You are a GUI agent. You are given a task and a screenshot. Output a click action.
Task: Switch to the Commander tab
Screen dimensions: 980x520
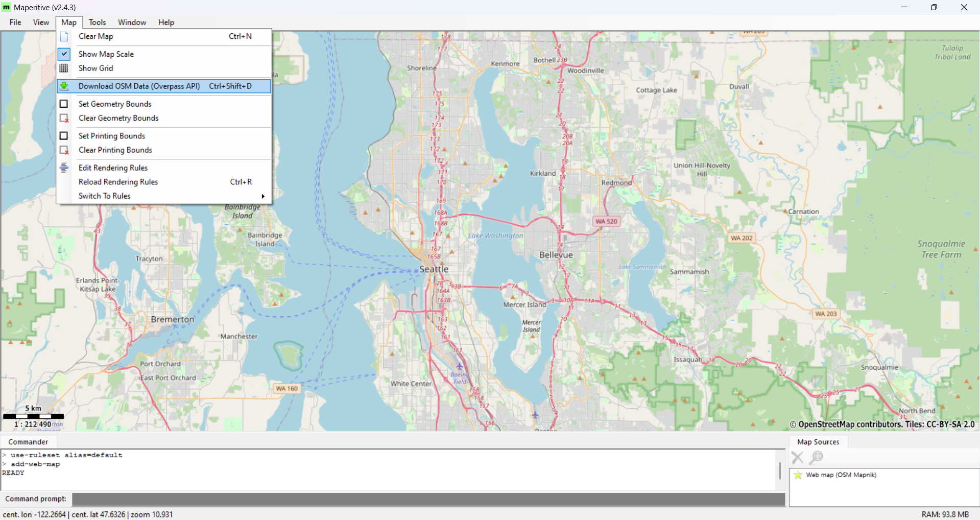[28, 442]
